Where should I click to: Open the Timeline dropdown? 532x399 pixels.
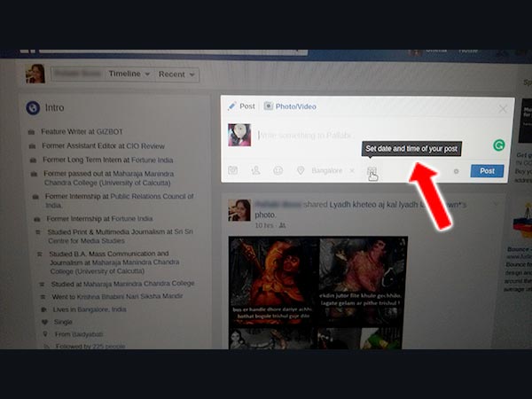click(x=129, y=74)
